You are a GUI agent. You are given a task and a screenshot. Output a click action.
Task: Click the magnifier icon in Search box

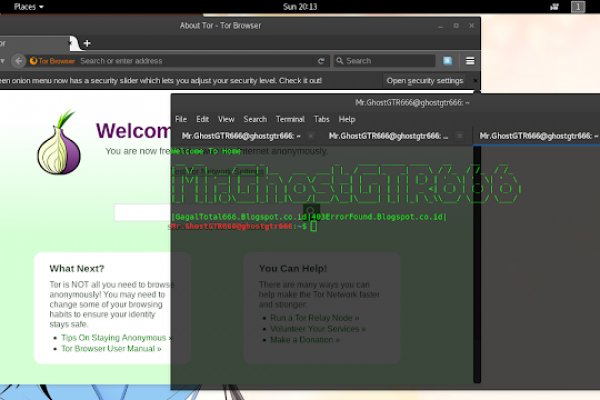(338, 61)
